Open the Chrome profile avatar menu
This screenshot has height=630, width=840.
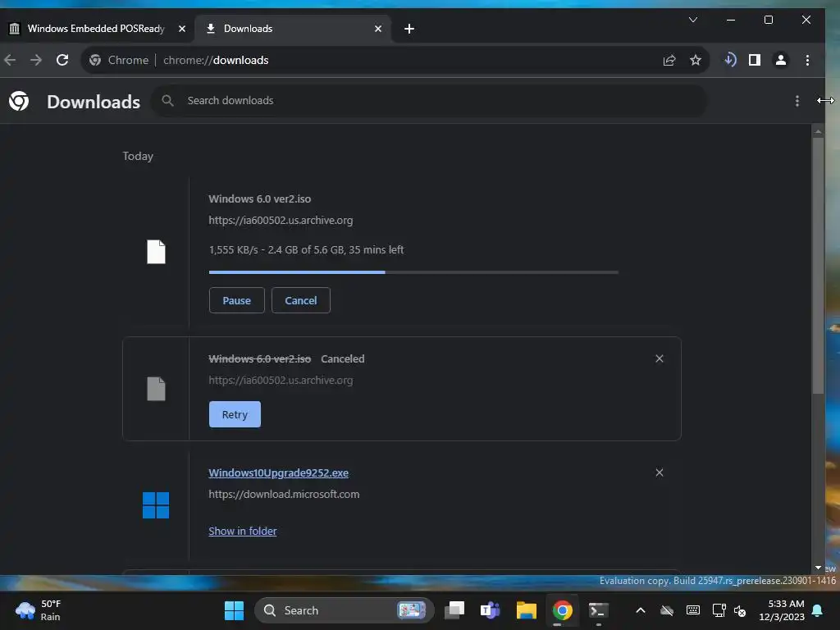(781, 60)
